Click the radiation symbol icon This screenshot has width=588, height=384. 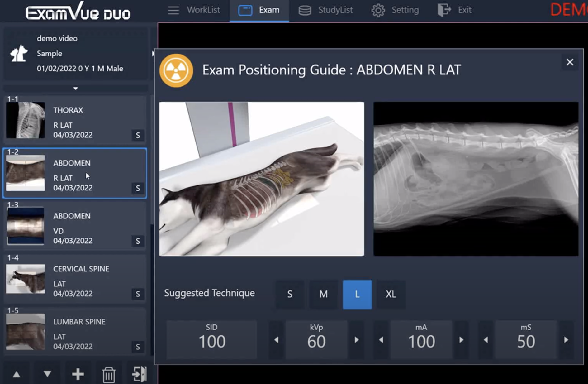click(x=176, y=70)
